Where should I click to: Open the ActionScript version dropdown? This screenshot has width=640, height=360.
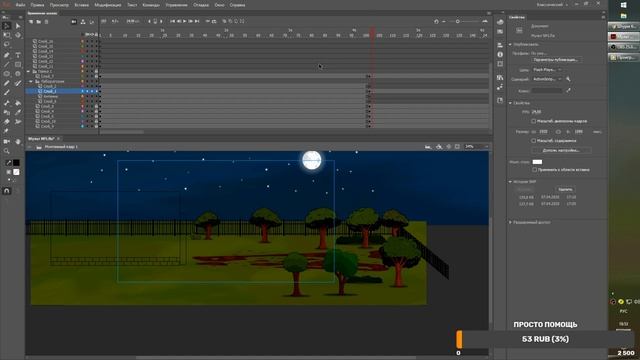[547, 79]
